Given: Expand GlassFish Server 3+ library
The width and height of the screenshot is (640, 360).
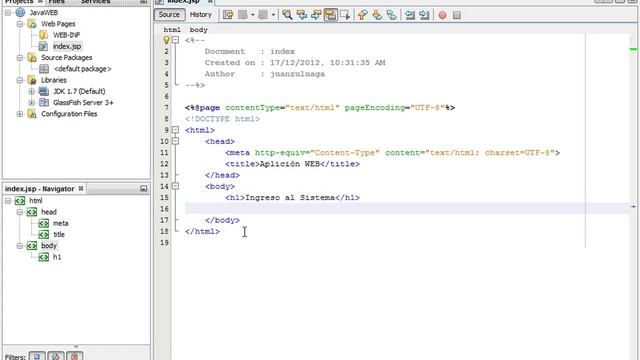Looking at the screenshot, I should (31, 102).
